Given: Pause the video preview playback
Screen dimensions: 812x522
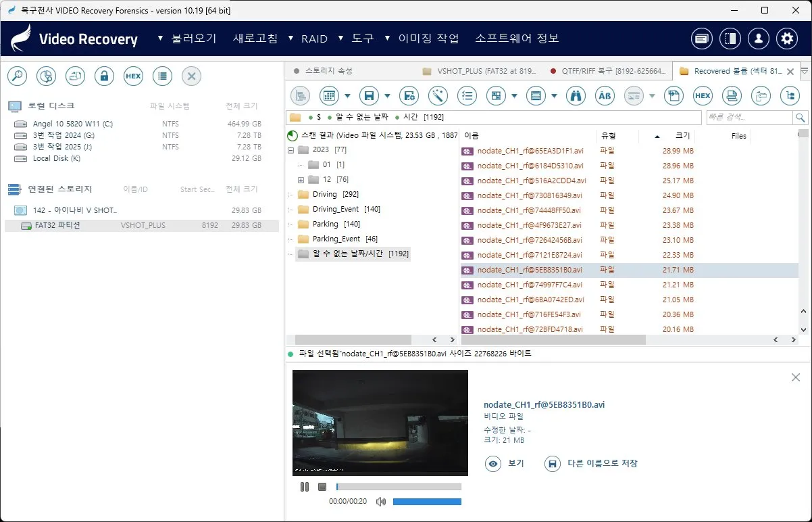Looking at the screenshot, I should coord(305,487).
